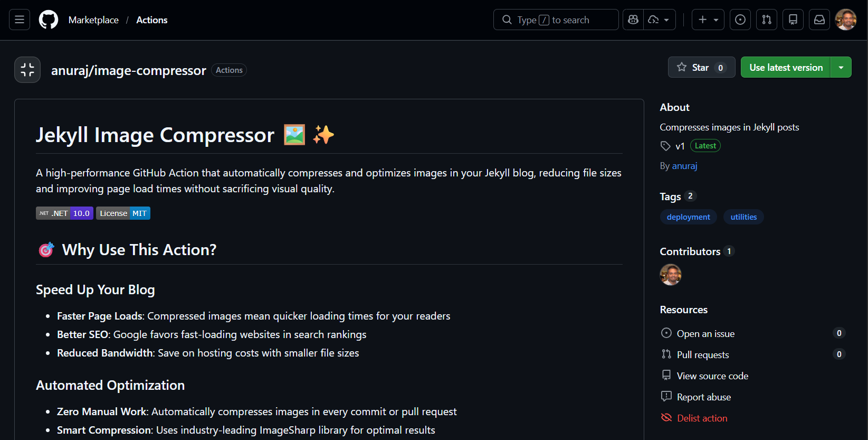Click the image-compressor action logo icon
Image resolution: width=868 pixels, height=440 pixels.
coord(27,70)
